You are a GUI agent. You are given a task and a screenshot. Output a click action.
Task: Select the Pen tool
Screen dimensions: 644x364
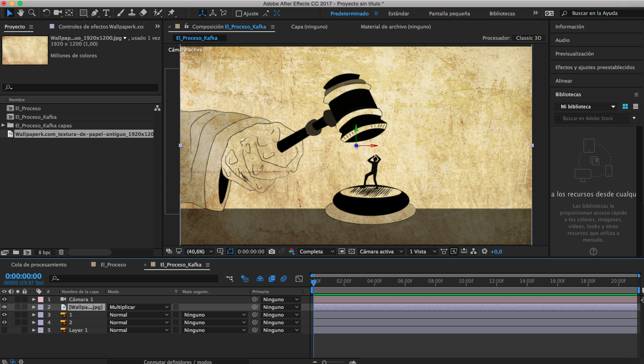click(x=95, y=13)
